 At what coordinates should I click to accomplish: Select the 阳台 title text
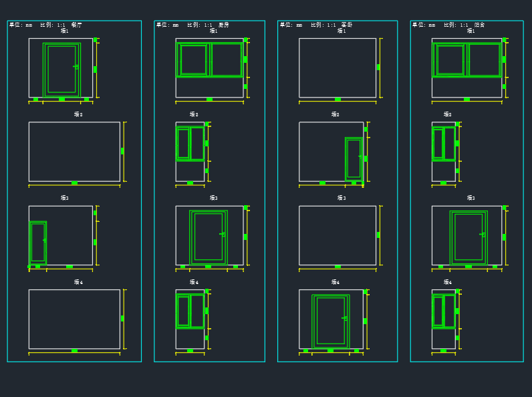click(479, 25)
